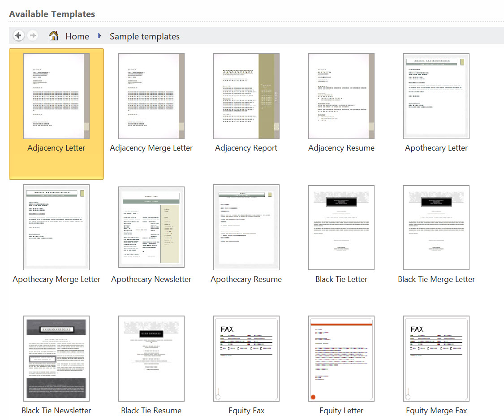Choose the Black Tie Resume template
Screen dimensions: 504x420
[151, 359]
